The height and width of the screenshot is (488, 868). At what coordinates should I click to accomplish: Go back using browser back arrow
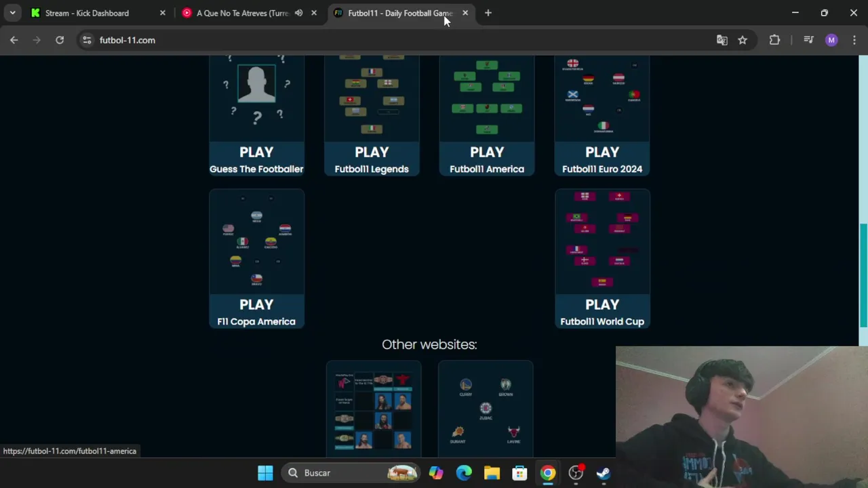click(14, 40)
